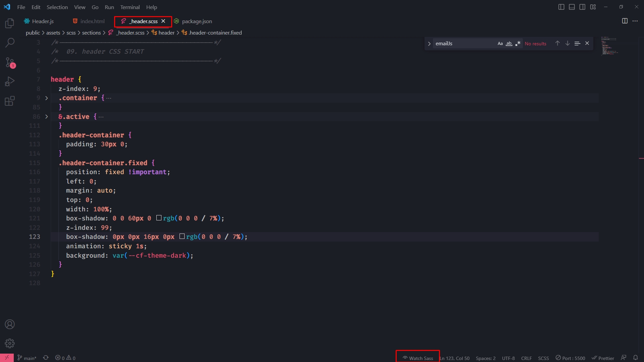Open color swatch on line 123 box-shadow
Viewport: 644px width, 362px height.
182,237
